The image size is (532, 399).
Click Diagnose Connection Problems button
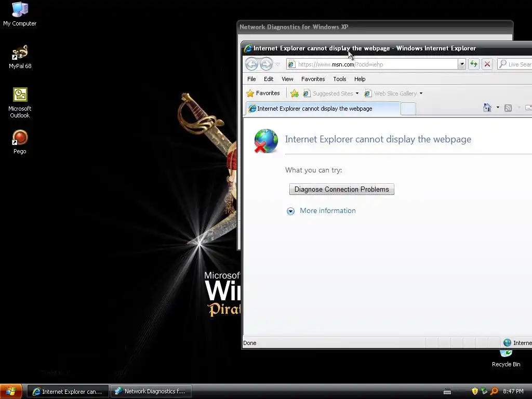tap(341, 189)
